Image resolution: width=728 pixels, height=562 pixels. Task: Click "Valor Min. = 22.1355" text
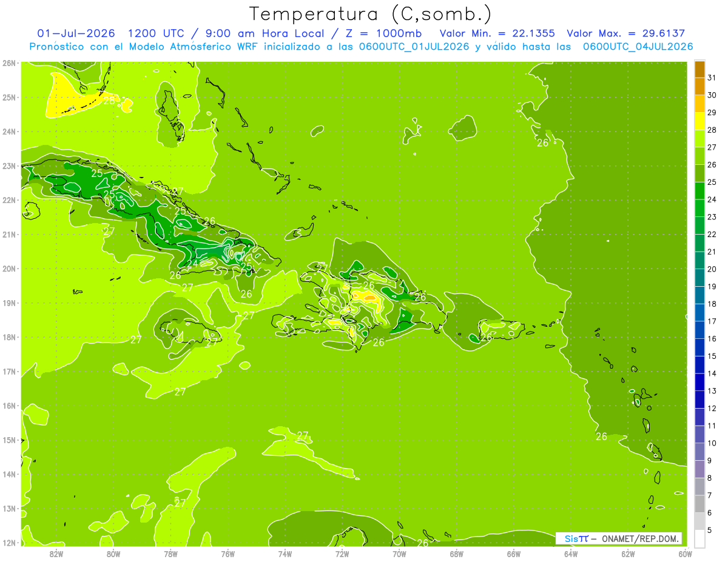pos(497,33)
